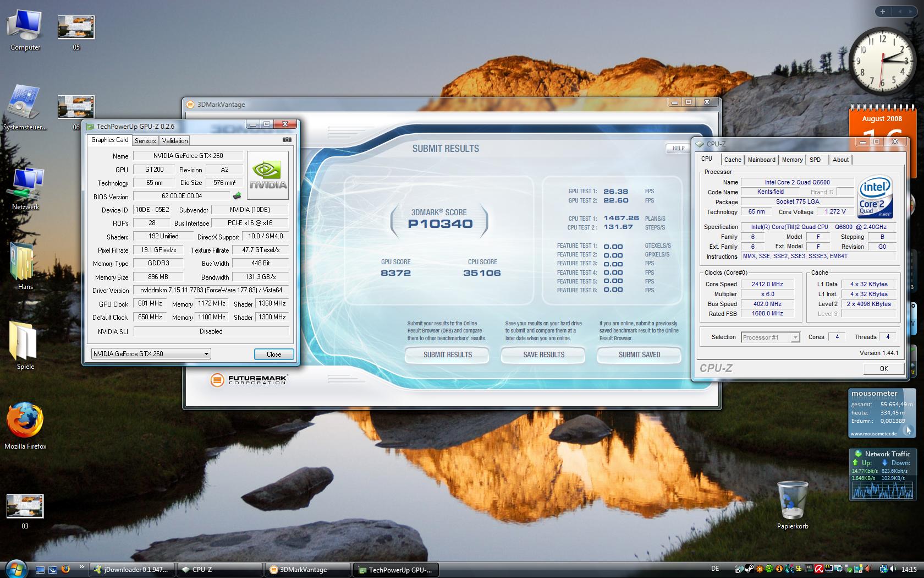Click the Driver Version field in GPU-Z
924x578 pixels.
[211, 290]
